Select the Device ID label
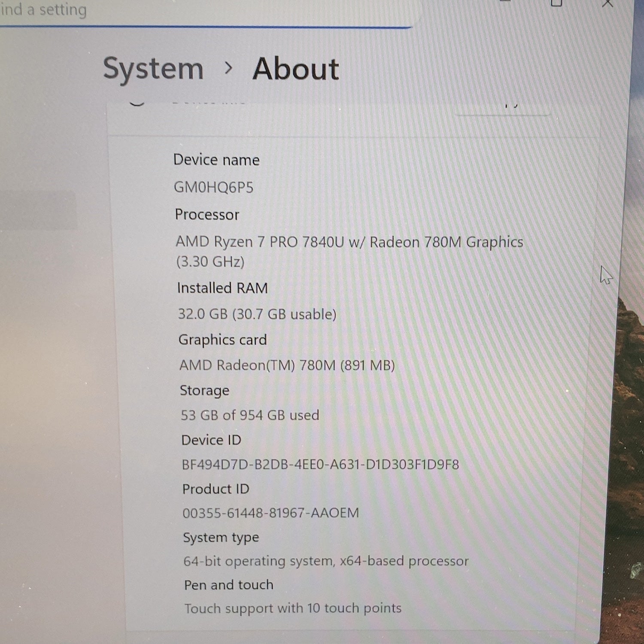This screenshot has width=644, height=644. (x=211, y=440)
